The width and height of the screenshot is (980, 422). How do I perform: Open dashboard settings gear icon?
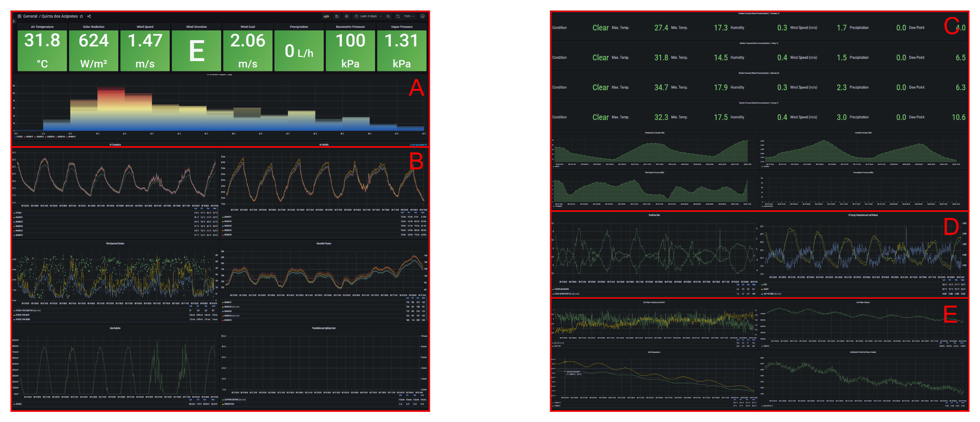coord(347,16)
